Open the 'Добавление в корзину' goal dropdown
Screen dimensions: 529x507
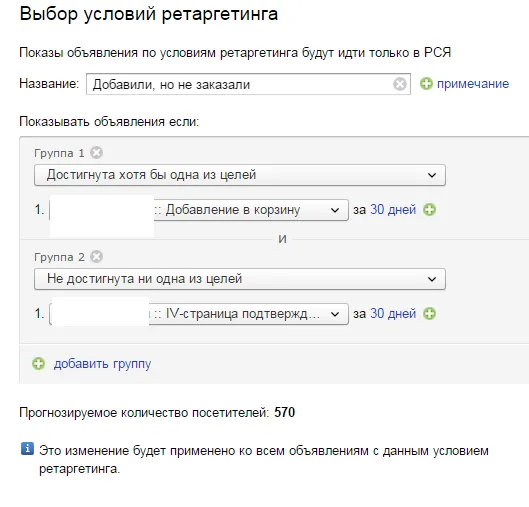(x=199, y=210)
